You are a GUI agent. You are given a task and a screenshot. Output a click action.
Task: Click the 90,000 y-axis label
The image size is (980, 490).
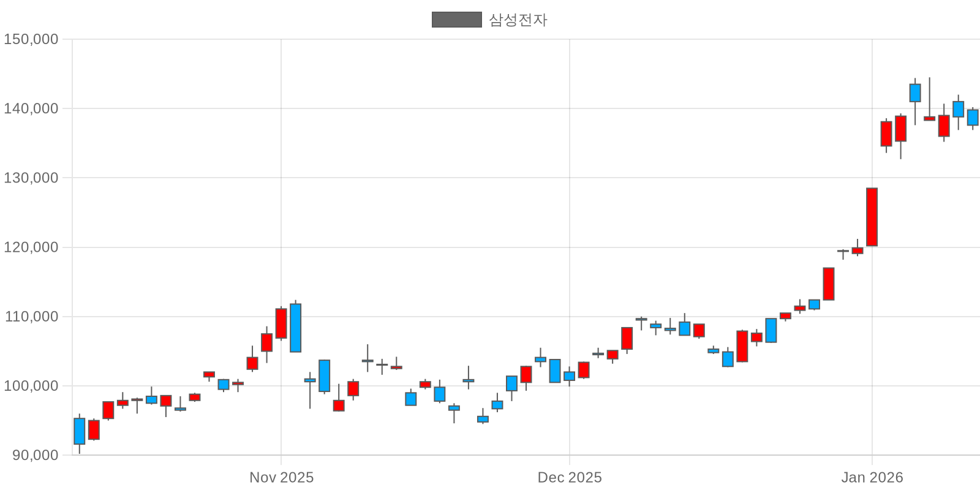tap(34, 455)
